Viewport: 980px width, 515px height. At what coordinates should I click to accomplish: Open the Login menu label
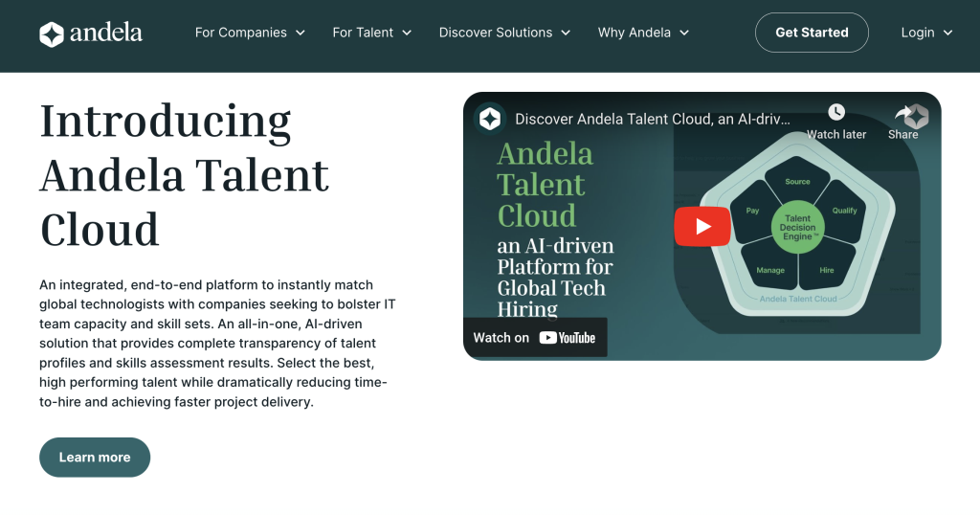(x=918, y=33)
